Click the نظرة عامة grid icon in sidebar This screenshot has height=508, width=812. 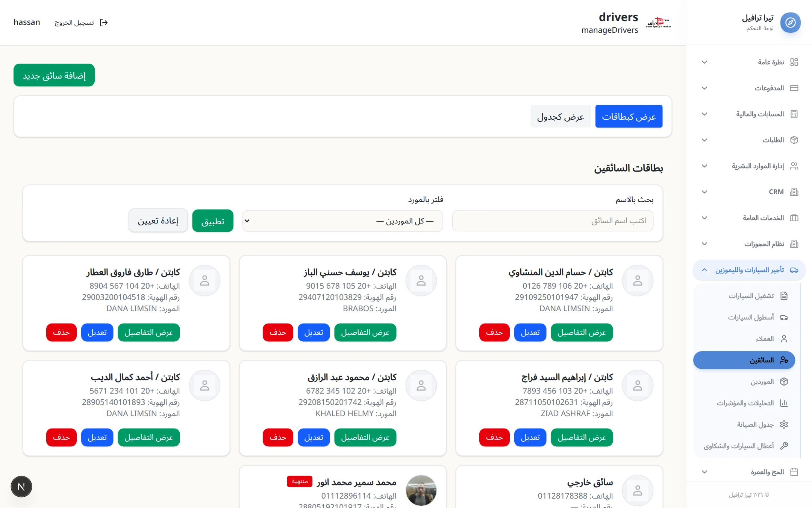(x=794, y=62)
